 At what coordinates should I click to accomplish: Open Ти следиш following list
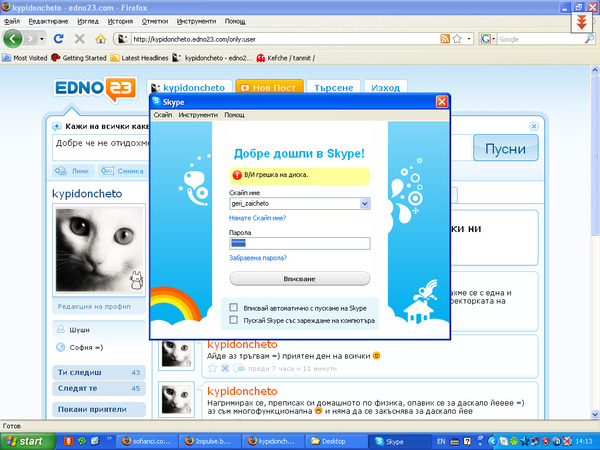(x=99, y=372)
